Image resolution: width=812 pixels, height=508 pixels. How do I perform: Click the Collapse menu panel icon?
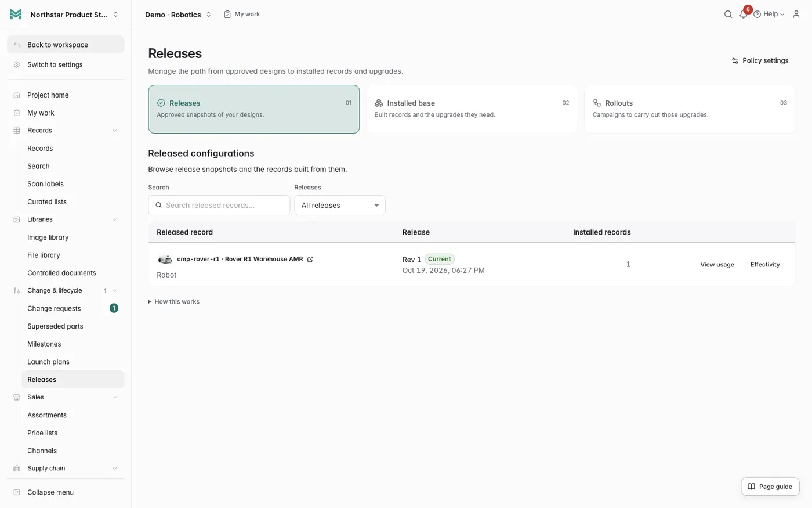tap(17, 492)
